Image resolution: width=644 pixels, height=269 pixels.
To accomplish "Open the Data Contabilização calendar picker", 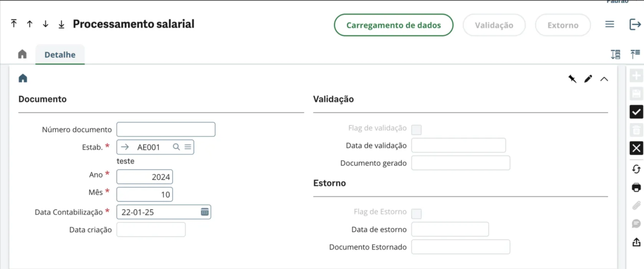I will coord(205,212).
